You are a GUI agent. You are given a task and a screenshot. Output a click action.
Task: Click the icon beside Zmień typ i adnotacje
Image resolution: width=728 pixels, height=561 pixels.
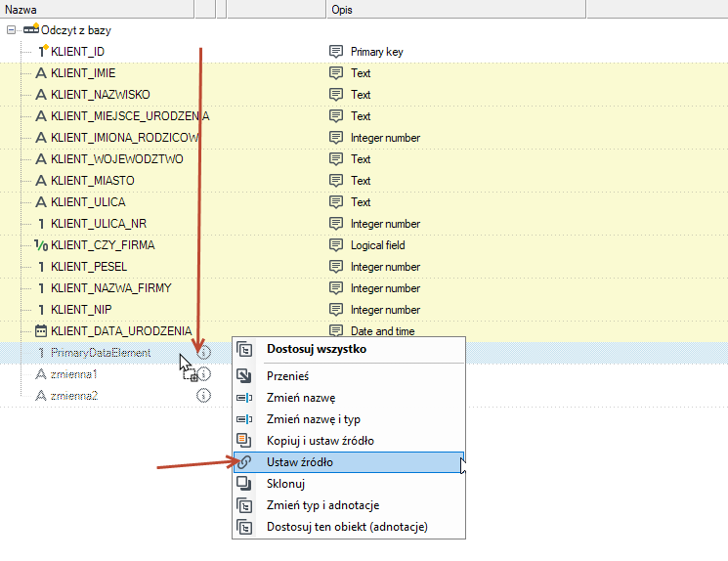click(244, 505)
